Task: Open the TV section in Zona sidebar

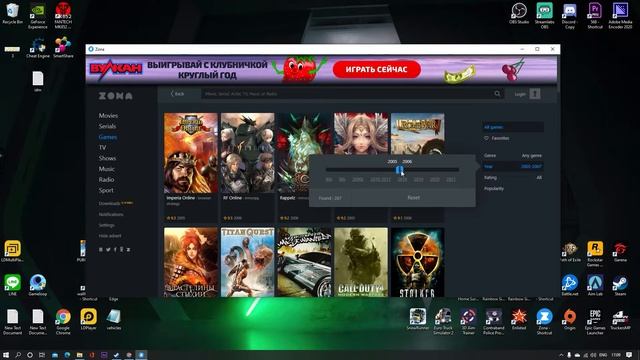Action: pyautogui.click(x=102, y=147)
